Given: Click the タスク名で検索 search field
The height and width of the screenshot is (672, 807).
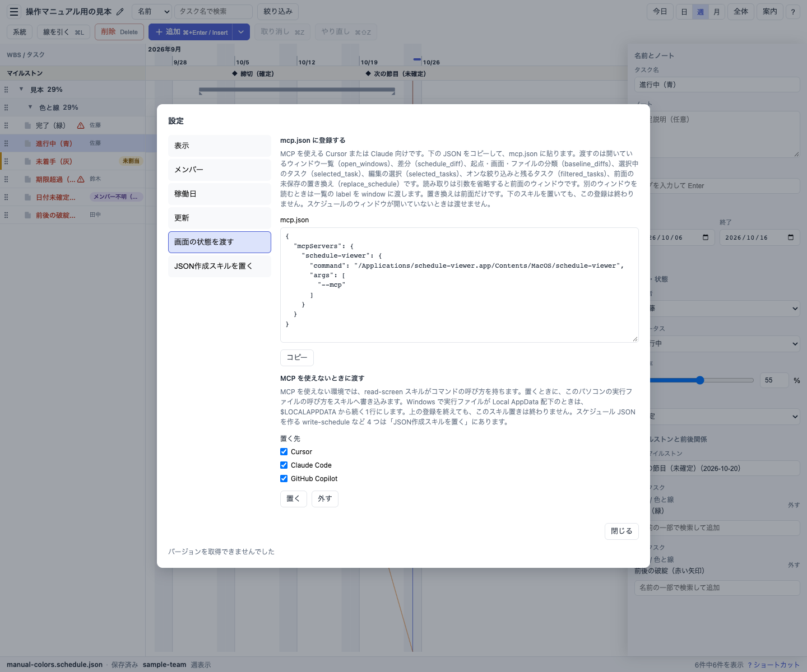Looking at the screenshot, I should (x=214, y=12).
